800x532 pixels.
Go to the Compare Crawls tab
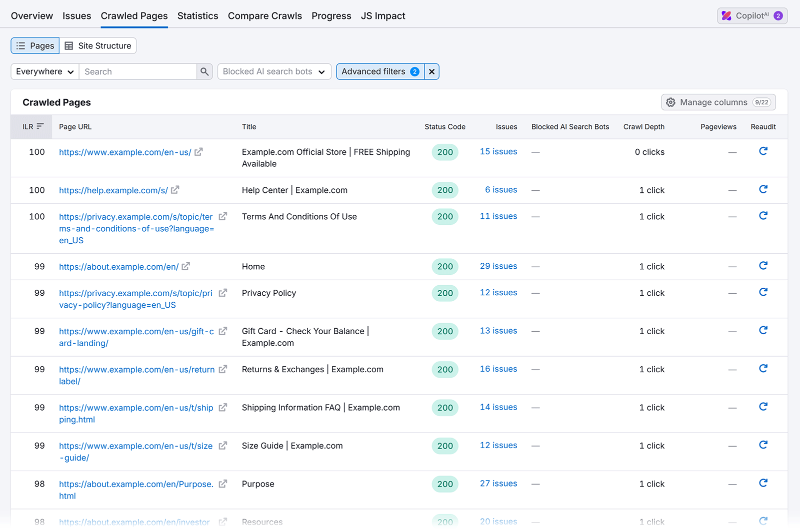click(x=264, y=15)
